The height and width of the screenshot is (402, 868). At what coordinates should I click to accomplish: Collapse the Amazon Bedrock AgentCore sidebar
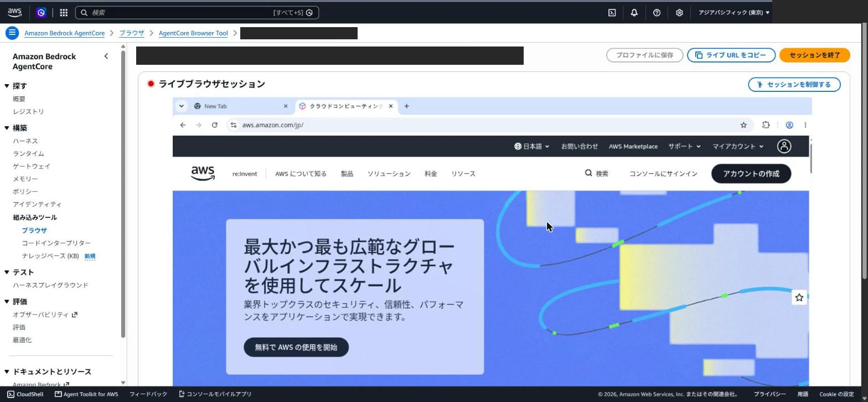(x=106, y=56)
